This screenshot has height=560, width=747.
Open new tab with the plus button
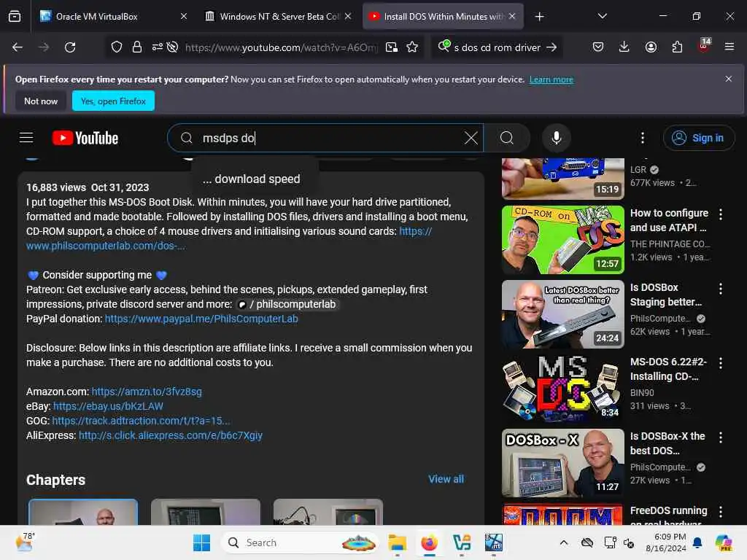point(539,17)
